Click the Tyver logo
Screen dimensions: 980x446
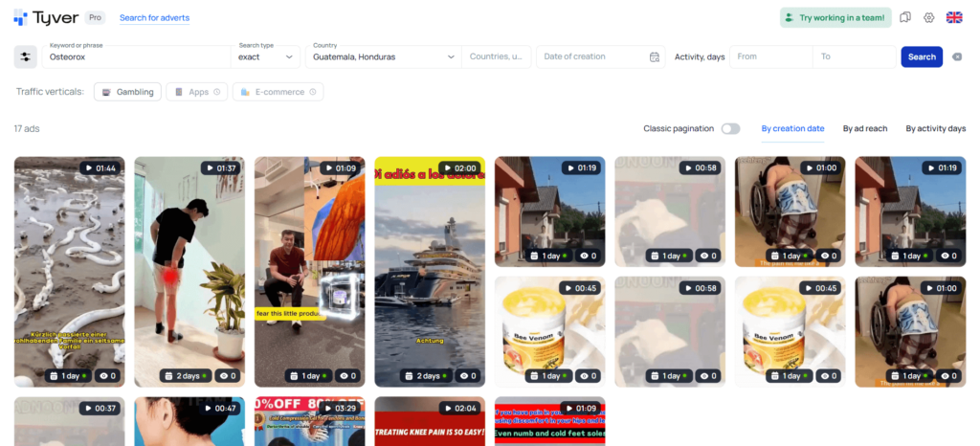pos(47,17)
